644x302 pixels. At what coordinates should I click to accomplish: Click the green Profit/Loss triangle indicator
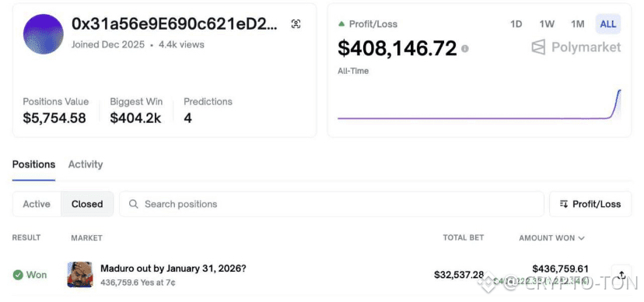341,24
